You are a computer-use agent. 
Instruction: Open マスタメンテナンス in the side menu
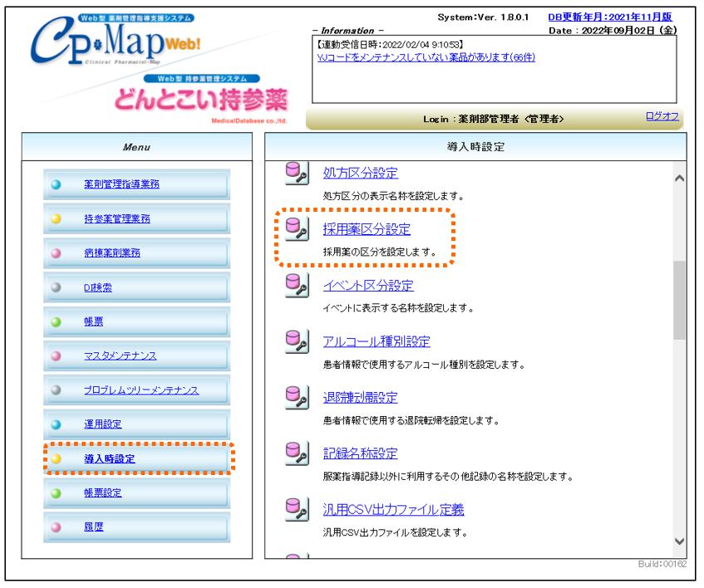(x=120, y=356)
